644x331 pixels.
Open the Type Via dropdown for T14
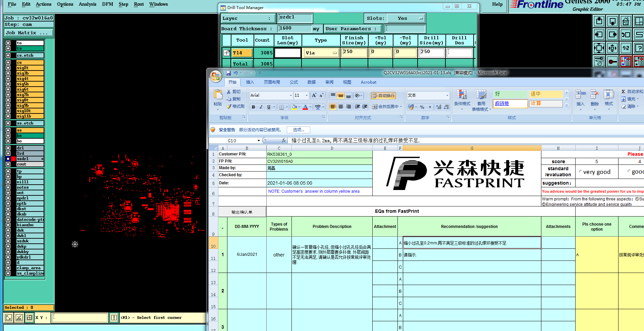pyautogui.click(x=321, y=53)
